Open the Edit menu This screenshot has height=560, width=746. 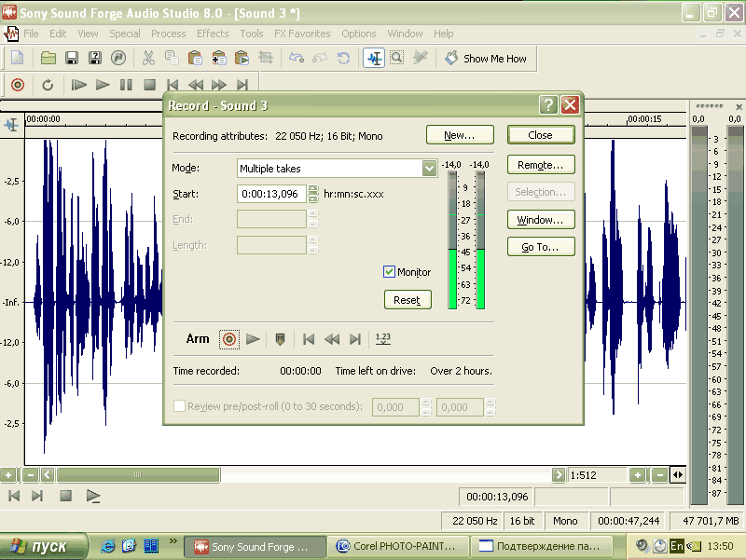click(x=58, y=34)
